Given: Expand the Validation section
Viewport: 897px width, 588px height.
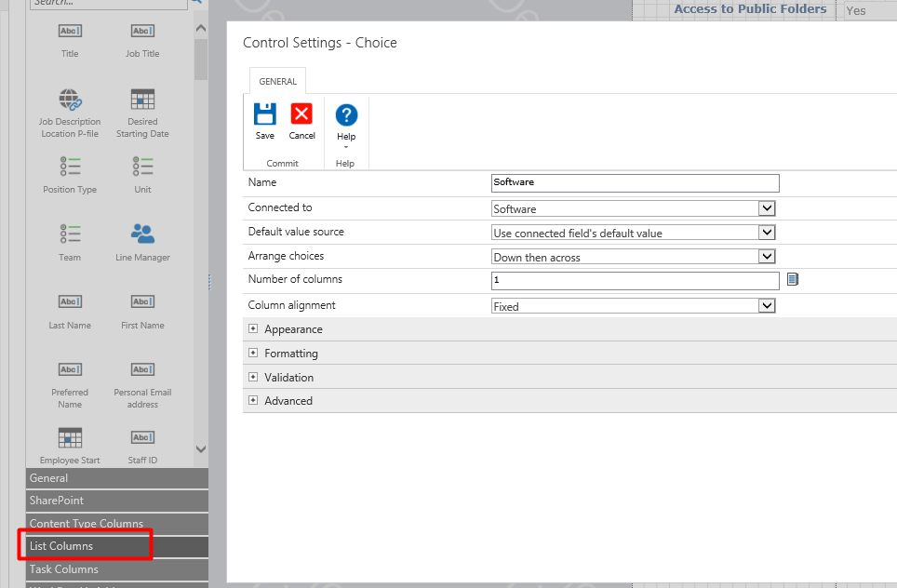Looking at the screenshot, I should point(253,377).
